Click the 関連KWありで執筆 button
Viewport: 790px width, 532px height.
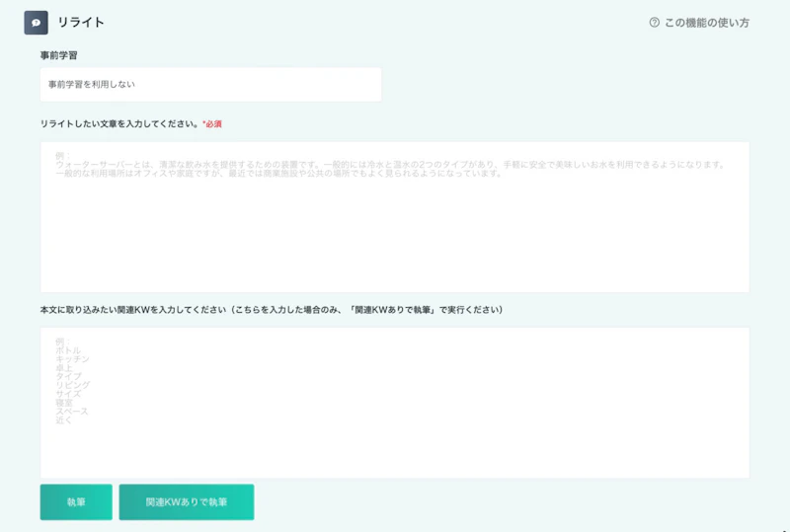pos(187,501)
